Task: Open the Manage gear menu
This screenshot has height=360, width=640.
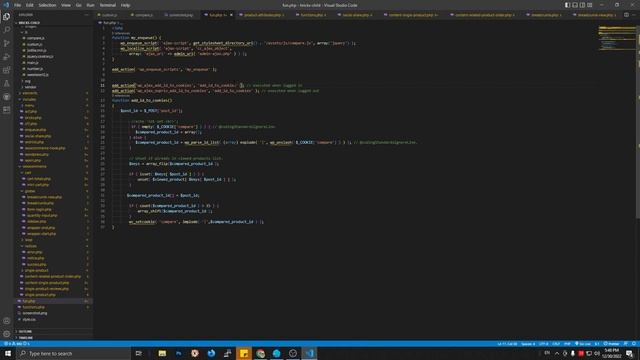Action: (7, 334)
